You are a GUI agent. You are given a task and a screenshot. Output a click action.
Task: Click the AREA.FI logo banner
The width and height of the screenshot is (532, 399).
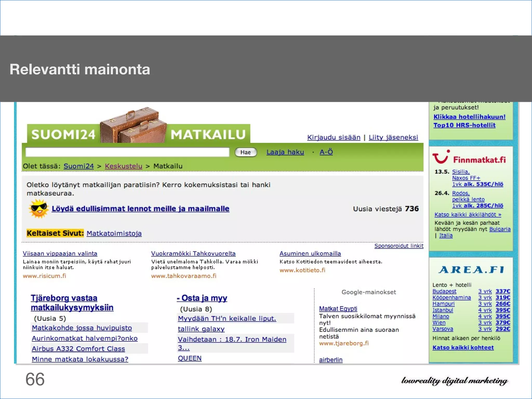click(471, 270)
